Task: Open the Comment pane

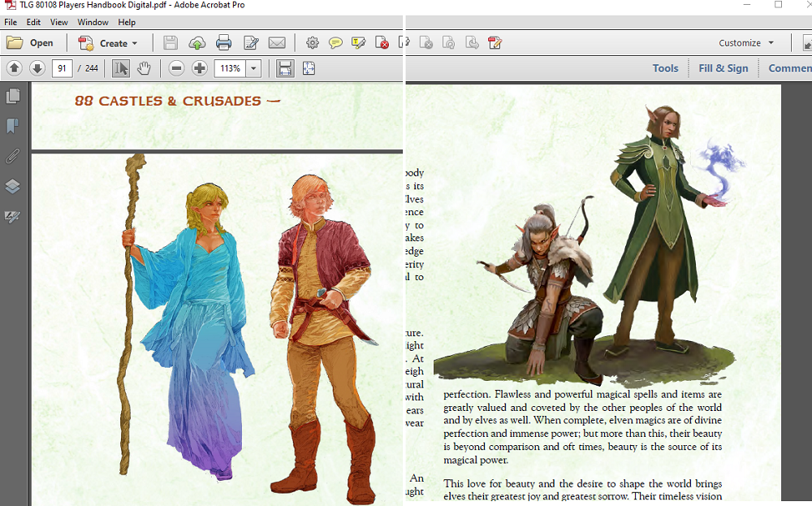Action: [790, 68]
